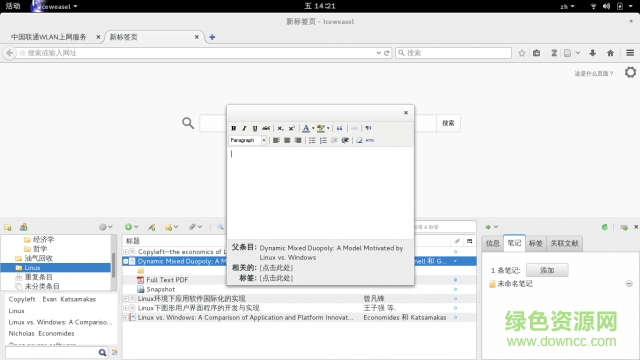Open the 未命名笔记 note
The image size is (640, 360).
tap(515, 284)
